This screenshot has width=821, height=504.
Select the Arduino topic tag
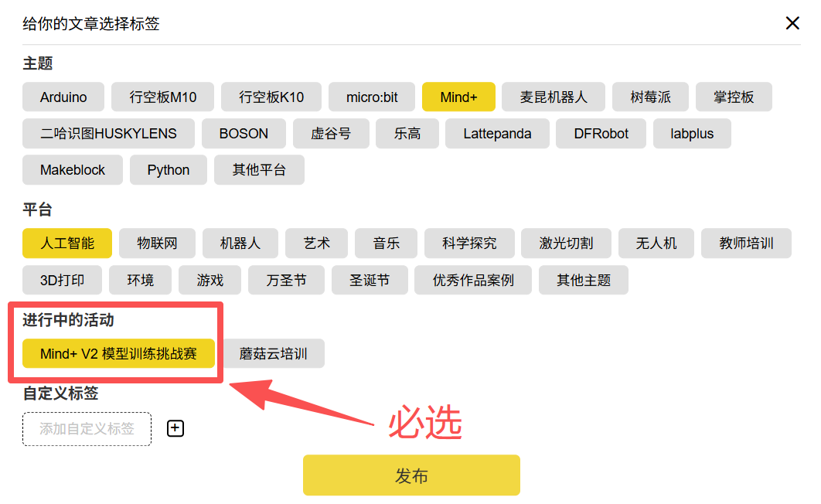pyautogui.click(x=63, y=97)
